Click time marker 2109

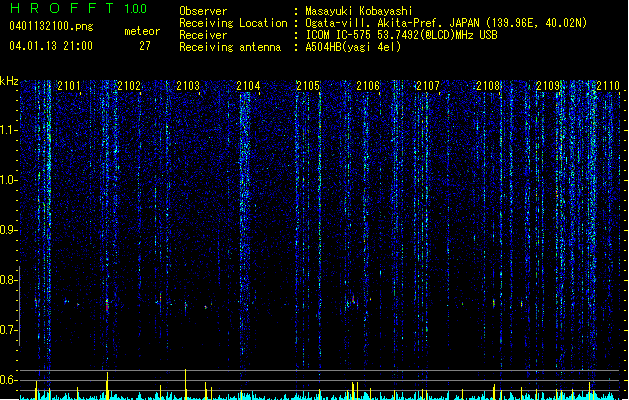tap(548, 86)
